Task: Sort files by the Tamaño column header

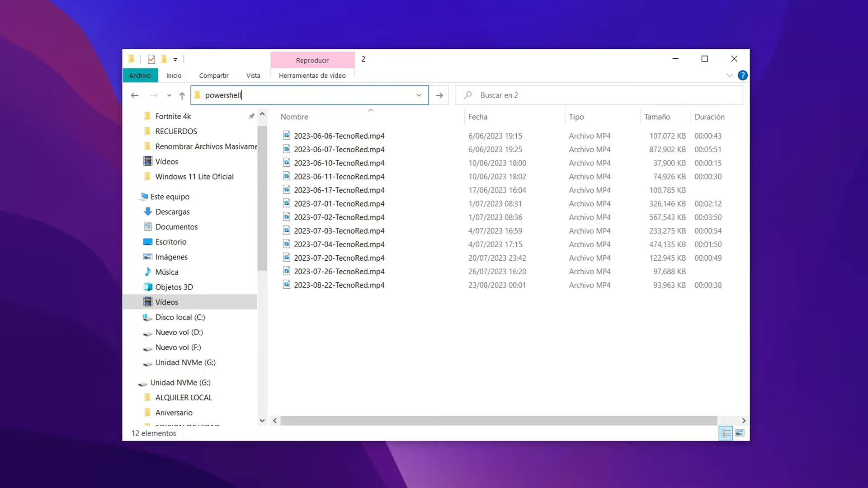Action: click(x=657, y=117)
